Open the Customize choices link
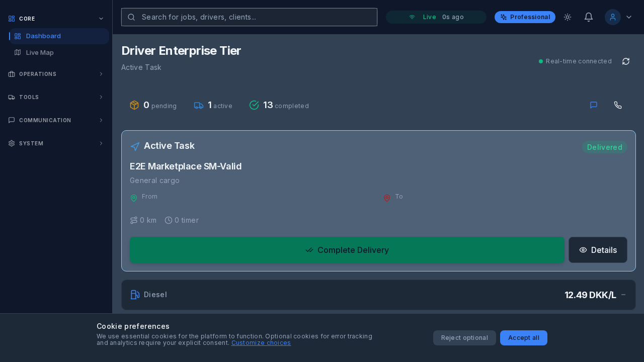Image resolution: width=644 pixels, height=362 pixels. coord(261,343)
